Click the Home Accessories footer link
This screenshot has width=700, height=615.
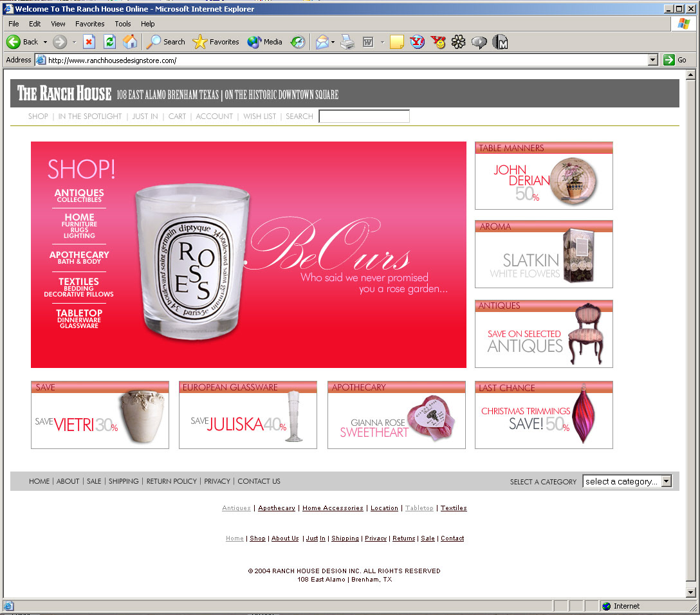point(333,508)
